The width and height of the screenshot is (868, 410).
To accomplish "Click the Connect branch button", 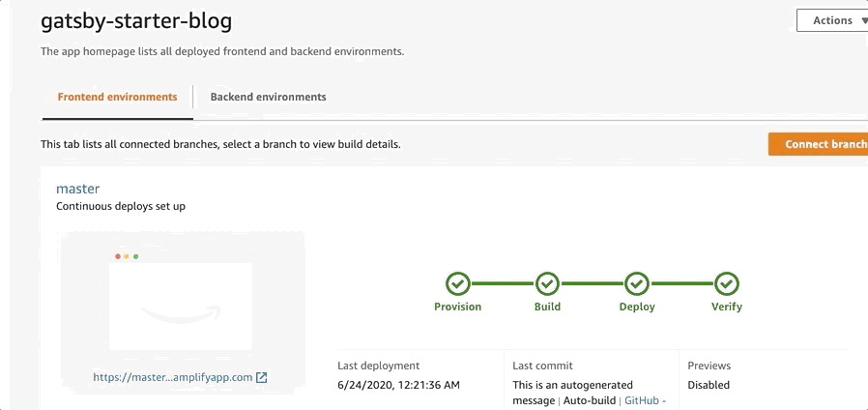I will 818,144.
